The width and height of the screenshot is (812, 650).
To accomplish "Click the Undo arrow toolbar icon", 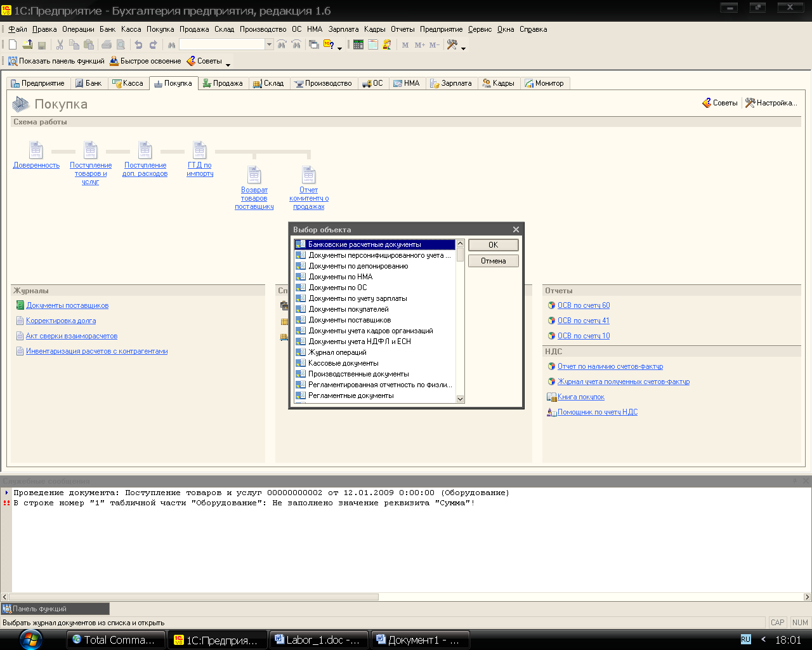I will pos(138,44).
